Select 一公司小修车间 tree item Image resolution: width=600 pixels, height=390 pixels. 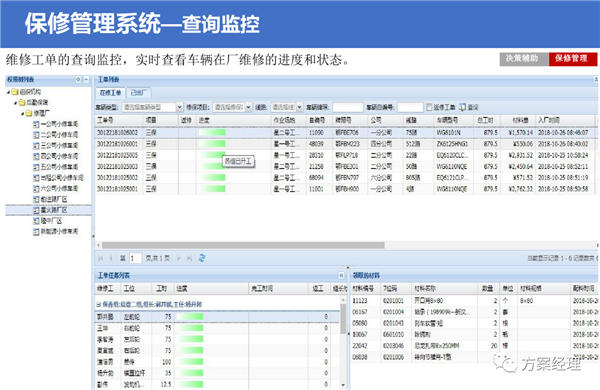coord(59,124)
